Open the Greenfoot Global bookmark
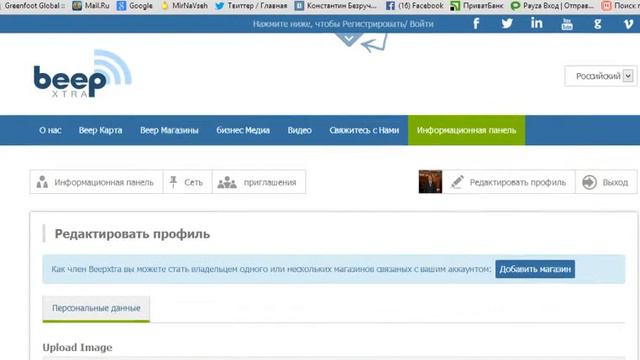 (33, 6)
